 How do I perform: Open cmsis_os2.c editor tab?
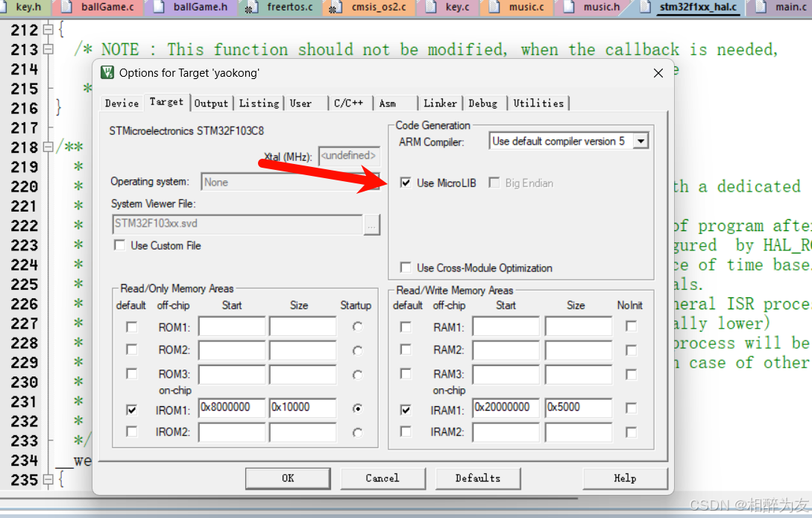(x=368, y=7)
